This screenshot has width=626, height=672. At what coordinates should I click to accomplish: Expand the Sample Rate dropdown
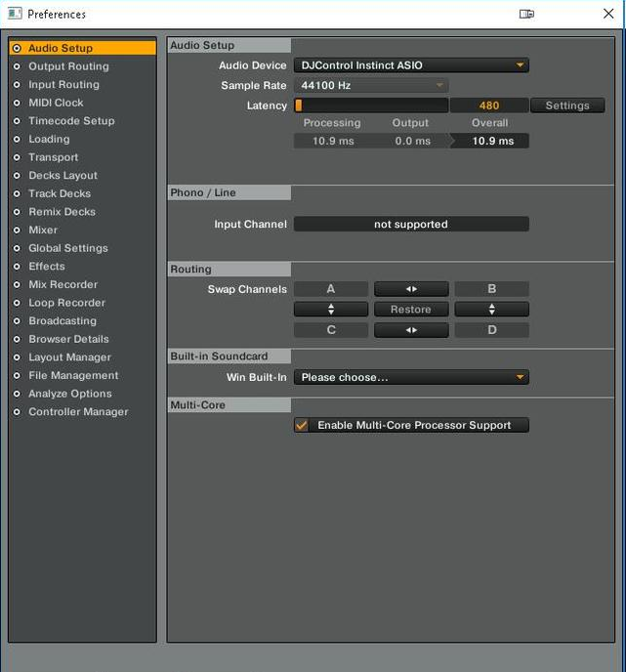371,86
